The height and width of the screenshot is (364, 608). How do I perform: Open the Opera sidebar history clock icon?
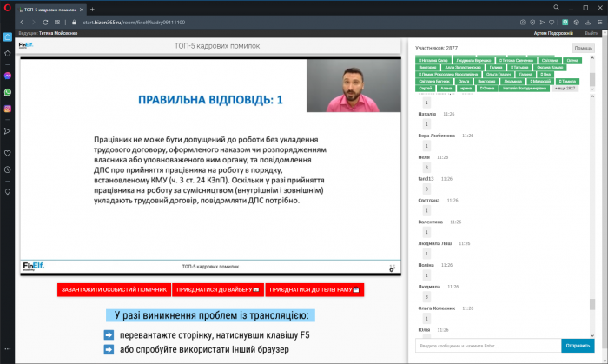(x=7, y=169)
